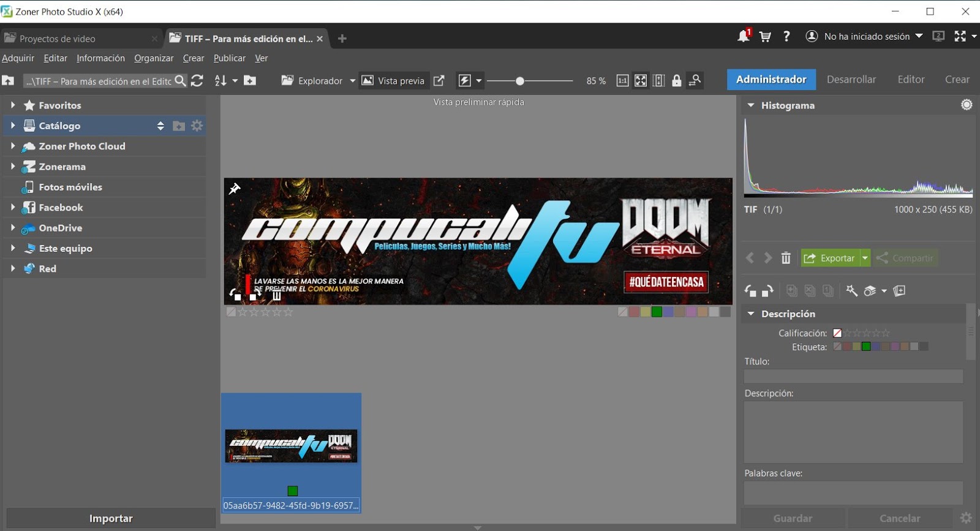Open the shopping cart icon
This screenshot has width=980, height=531.
point(765,37)
